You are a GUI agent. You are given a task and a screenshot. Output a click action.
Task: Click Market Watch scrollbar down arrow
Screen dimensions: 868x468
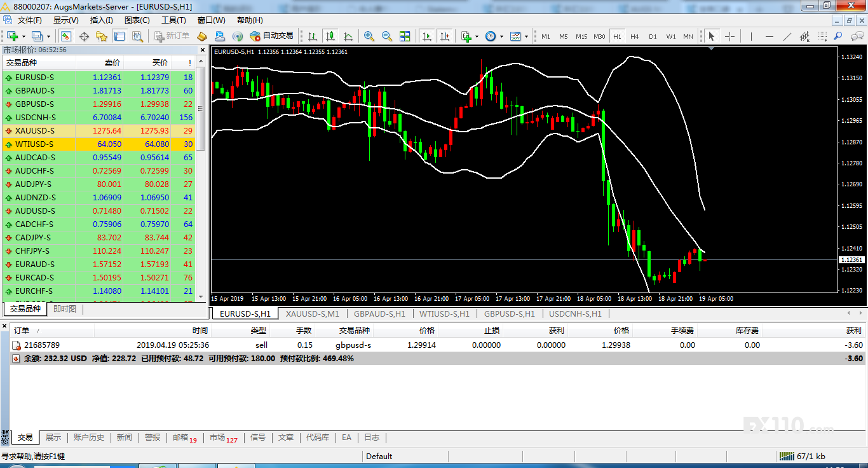click(201, 296)
